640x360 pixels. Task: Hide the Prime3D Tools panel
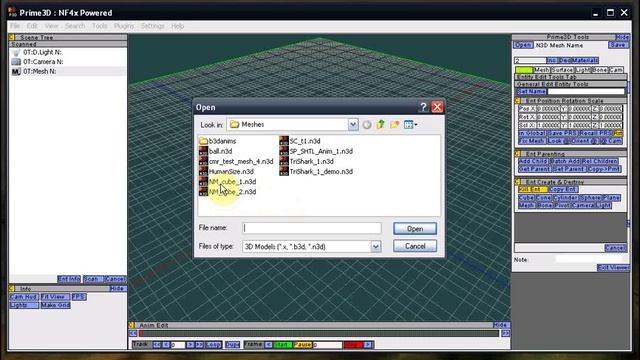tap(622, 37)
